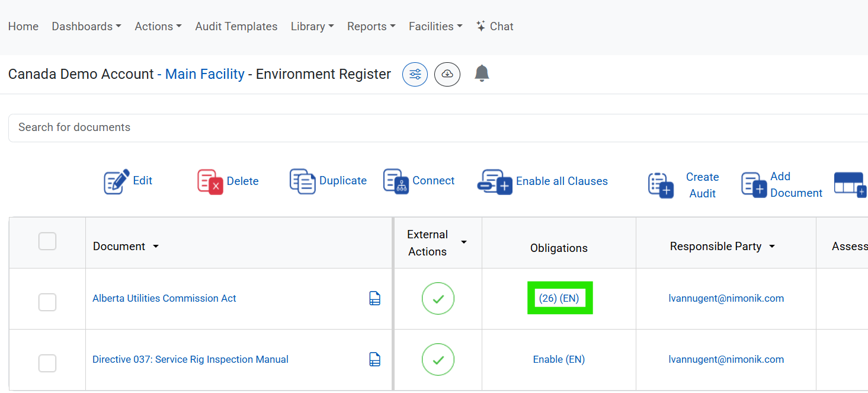
Task: Click the Enable all Clauses icon
Action: (x=495, y=182)
